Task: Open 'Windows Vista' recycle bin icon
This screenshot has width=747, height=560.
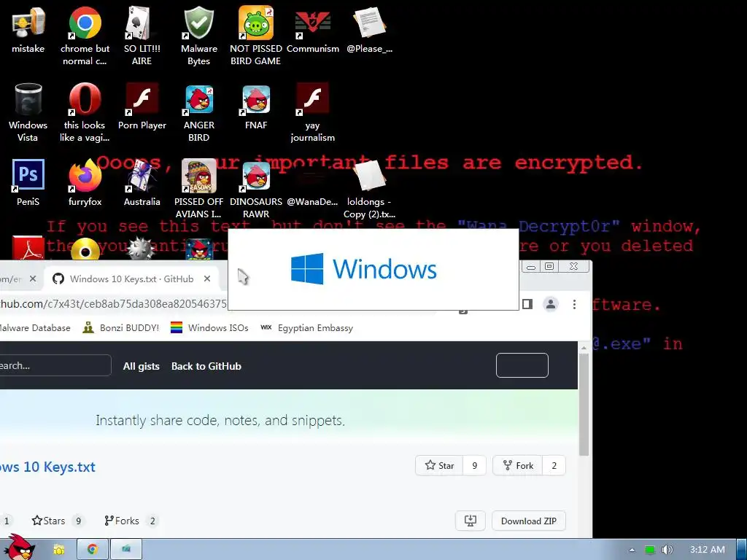Action: (28, 112)
